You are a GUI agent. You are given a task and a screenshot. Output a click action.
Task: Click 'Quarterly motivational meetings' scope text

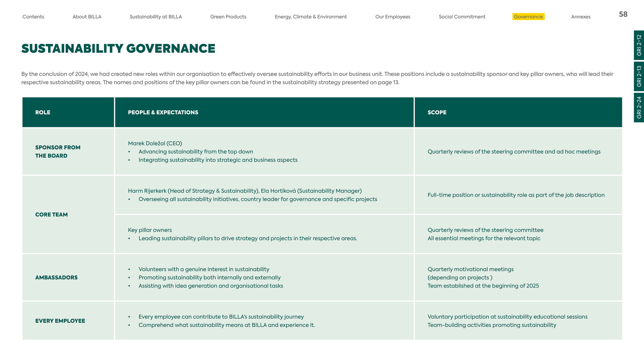470,269
